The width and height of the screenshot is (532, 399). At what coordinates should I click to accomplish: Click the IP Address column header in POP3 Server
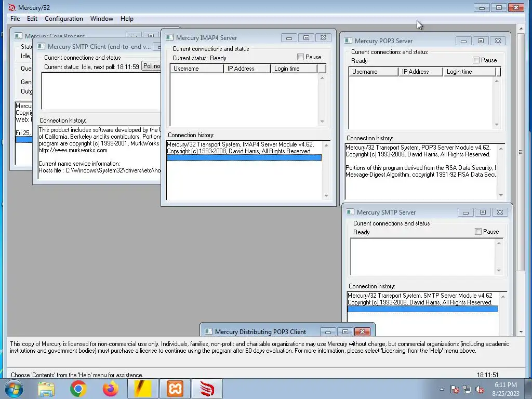tap(421, 72)
